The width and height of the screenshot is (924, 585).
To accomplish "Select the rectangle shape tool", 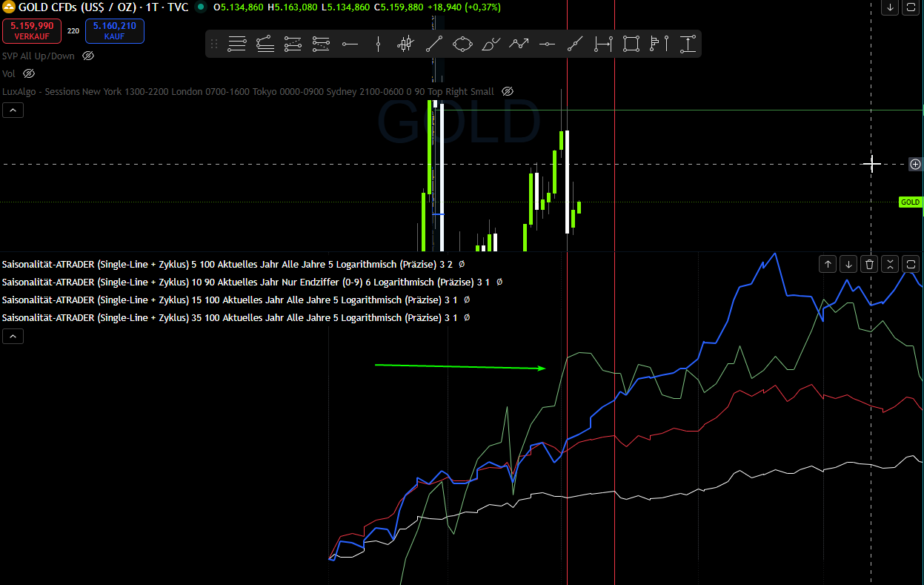I will pyautogui.click(x=631, y=44).
